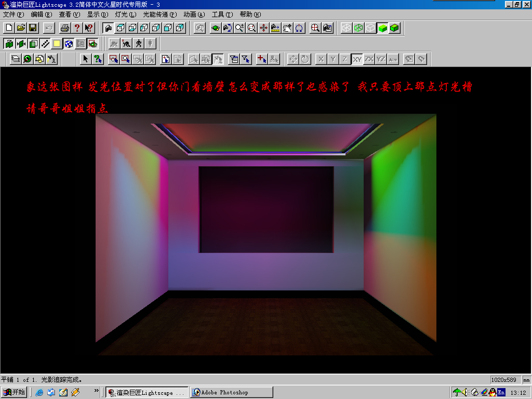The height and width of the screenshot is (399, 532).
Task: Select the Orbit view teapot icon
Action: tap(216, 28)
